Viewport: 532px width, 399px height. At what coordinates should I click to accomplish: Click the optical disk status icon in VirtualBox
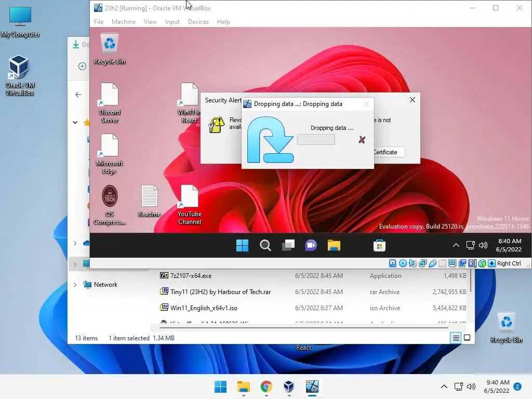(403, 263)
